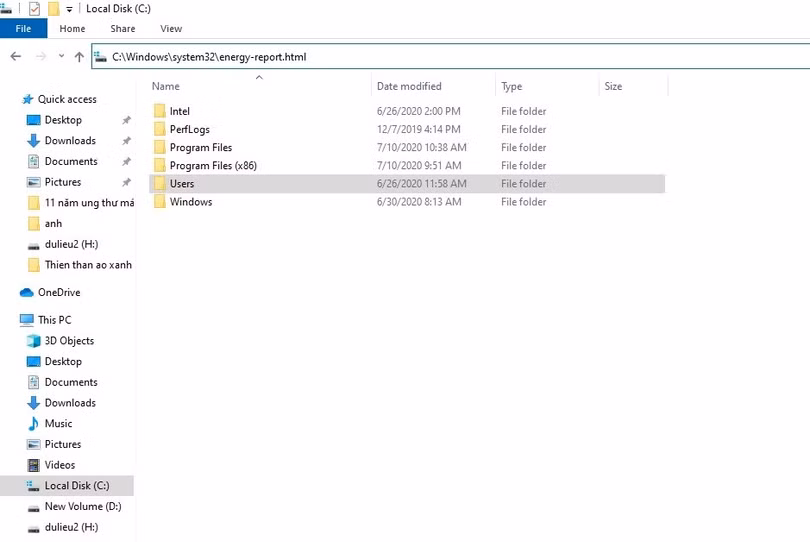This screenshot has height=542, width=810.
Task: Sort files by the Date modified column
Action: tap(409, 87)
